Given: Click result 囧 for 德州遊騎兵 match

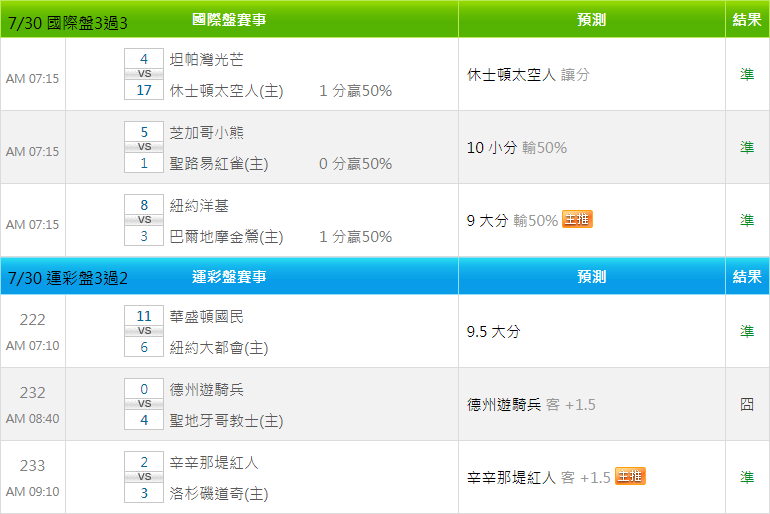Looking at the screenshot, I should tap(747, 405).
